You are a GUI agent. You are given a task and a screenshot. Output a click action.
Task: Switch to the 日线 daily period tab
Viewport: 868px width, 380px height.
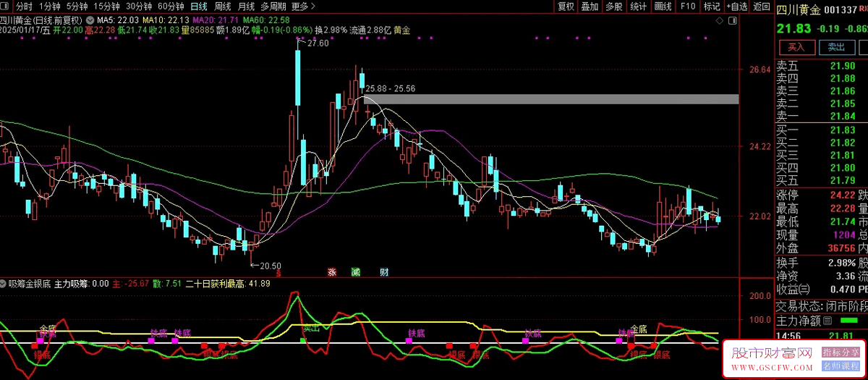(197, 7)
